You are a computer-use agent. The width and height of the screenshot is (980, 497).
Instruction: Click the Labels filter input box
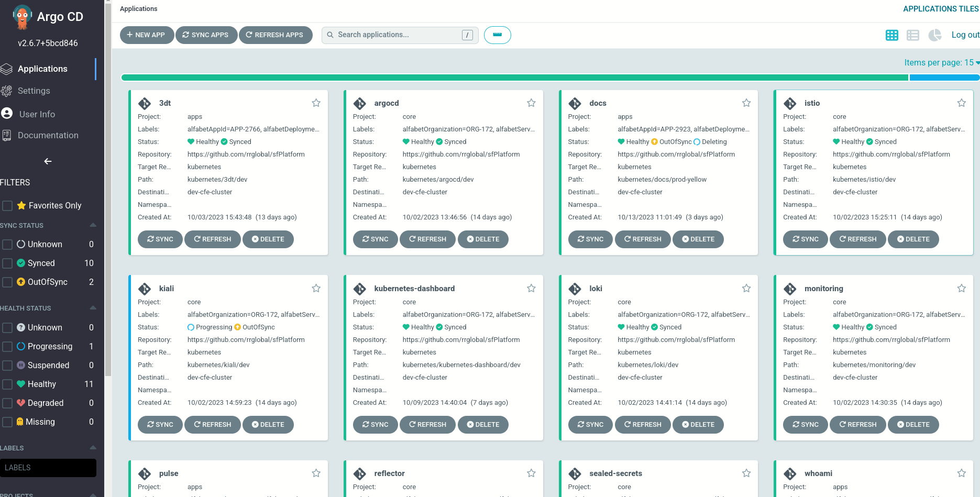48,468
